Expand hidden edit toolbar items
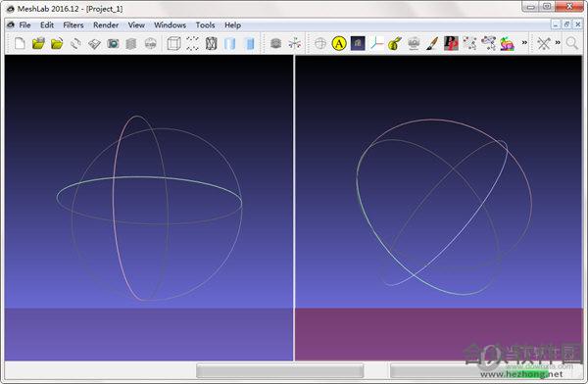This screenshot has width=588, height=384. pos(524,42)
